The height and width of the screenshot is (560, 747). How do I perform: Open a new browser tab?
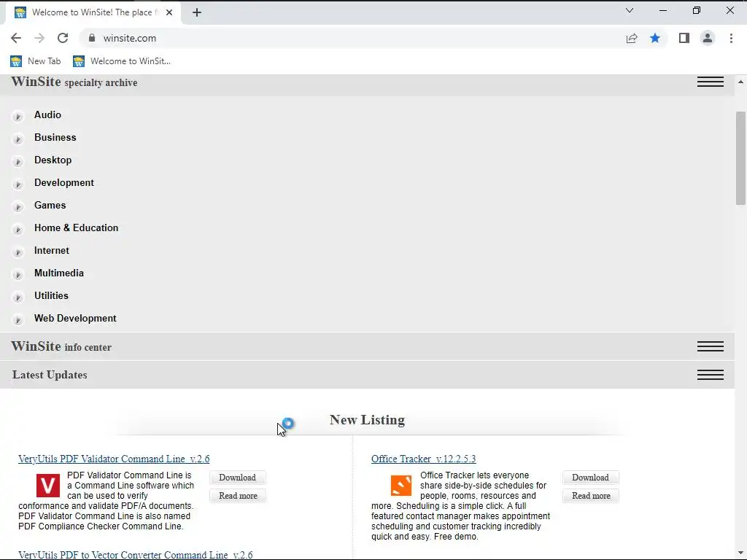(197, 12)
